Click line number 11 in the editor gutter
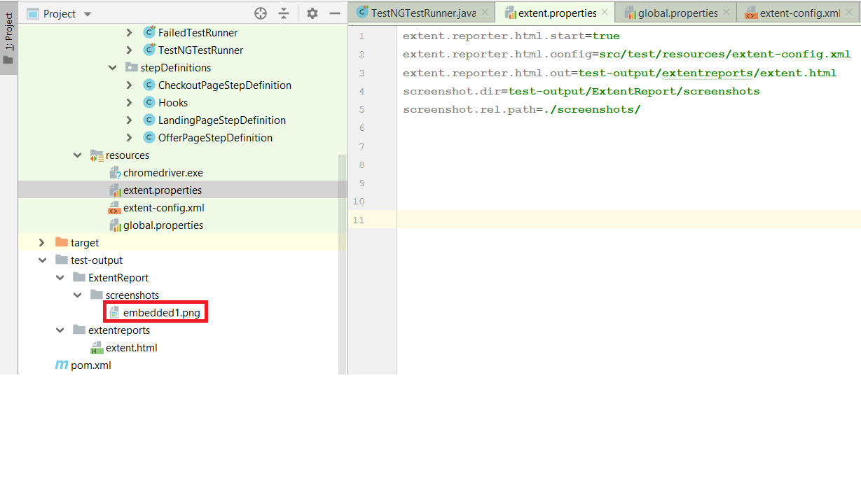The height and width of the screenshot is (504, 861). [x=359, y=219]
